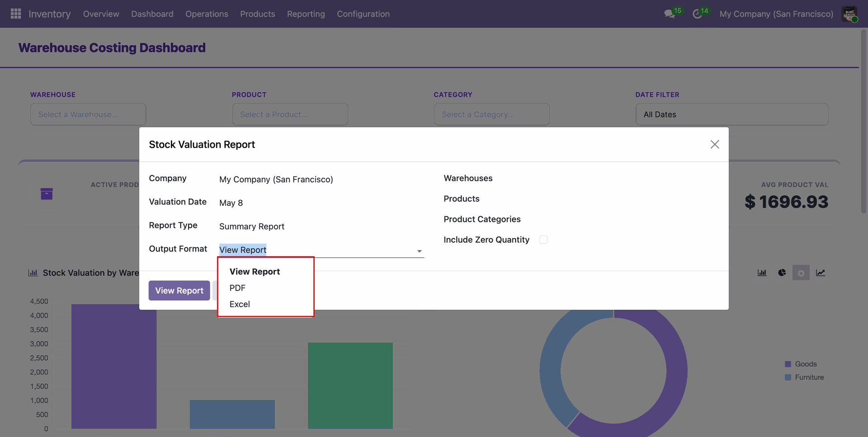This screenshot has height=437, width=868.
Task: Open the Select a Category field
Action: click(x=492, y=114)
